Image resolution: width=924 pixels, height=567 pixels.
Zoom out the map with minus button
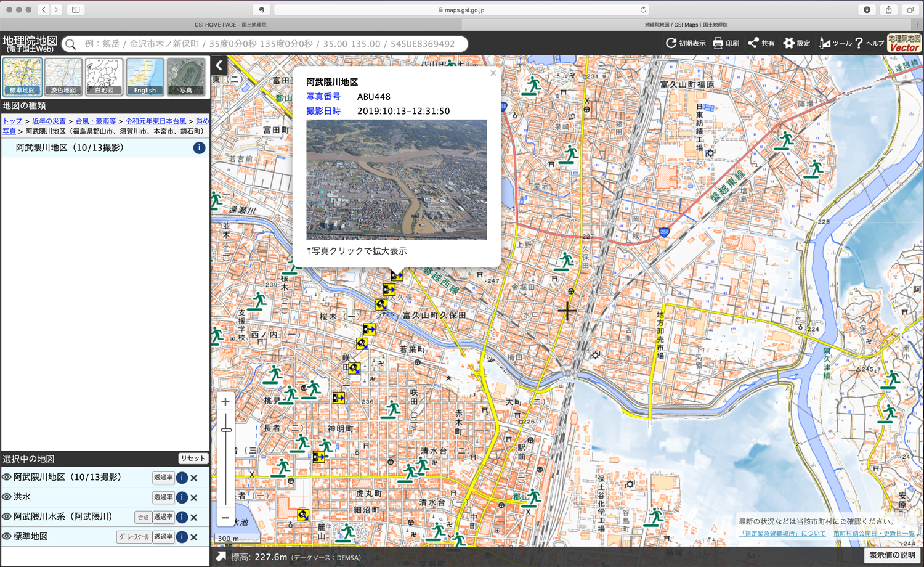pyautogui.click(x=225, y=518)
